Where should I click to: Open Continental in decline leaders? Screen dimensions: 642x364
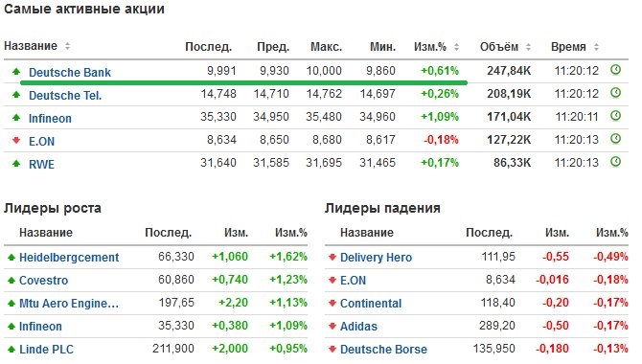(x=371, y=304)
